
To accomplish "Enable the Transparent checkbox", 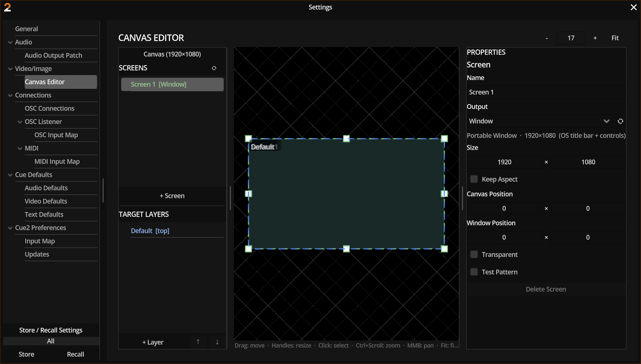I will coord(474,255).
